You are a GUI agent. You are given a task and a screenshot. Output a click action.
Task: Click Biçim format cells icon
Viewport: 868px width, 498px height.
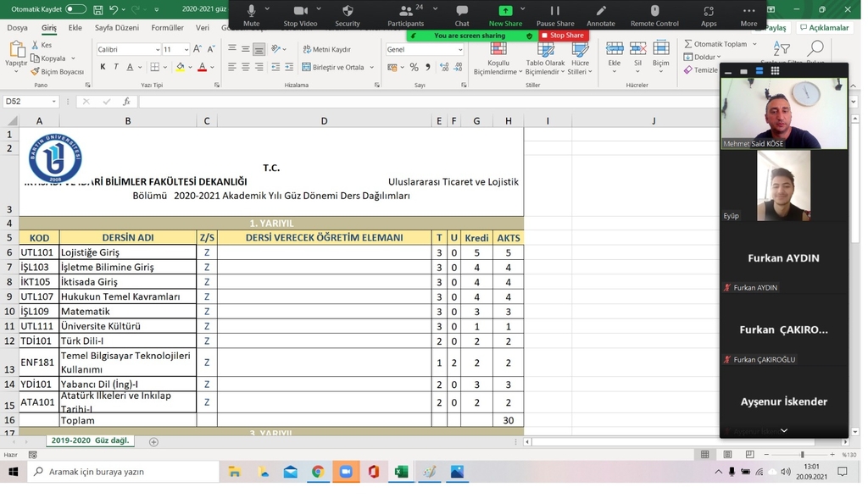pos(661,49)
